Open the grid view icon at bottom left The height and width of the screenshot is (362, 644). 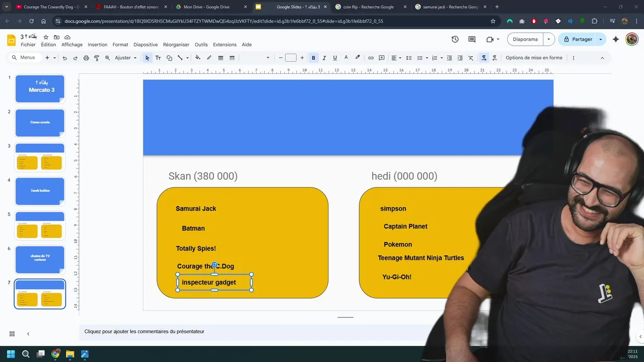click(x=12, y=334)
